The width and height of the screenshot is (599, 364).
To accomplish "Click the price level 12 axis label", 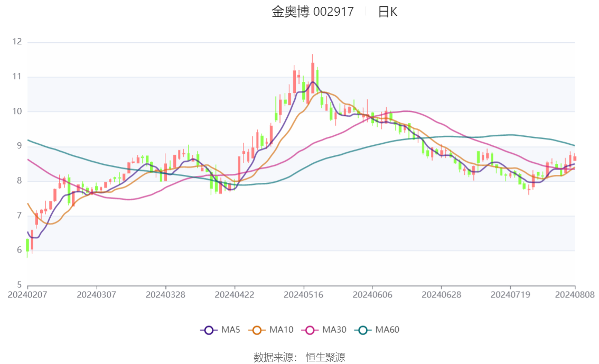I will click(17, 42).
